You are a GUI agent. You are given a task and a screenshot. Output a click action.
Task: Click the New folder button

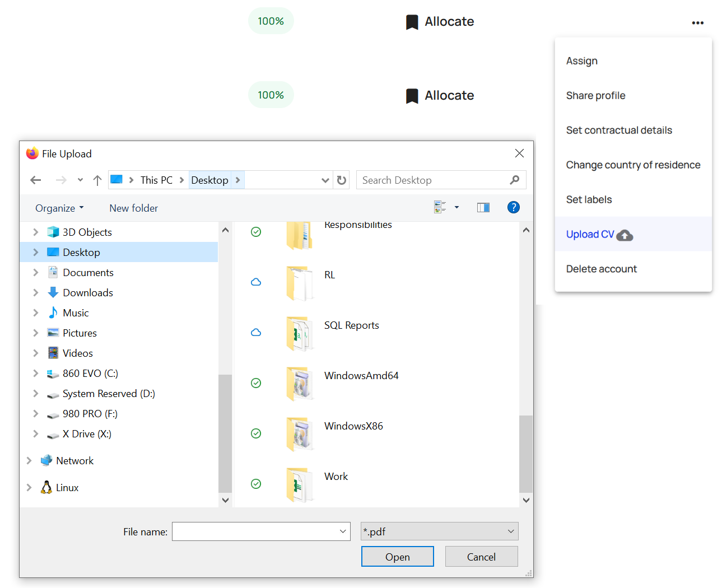[x=133, y=208]
